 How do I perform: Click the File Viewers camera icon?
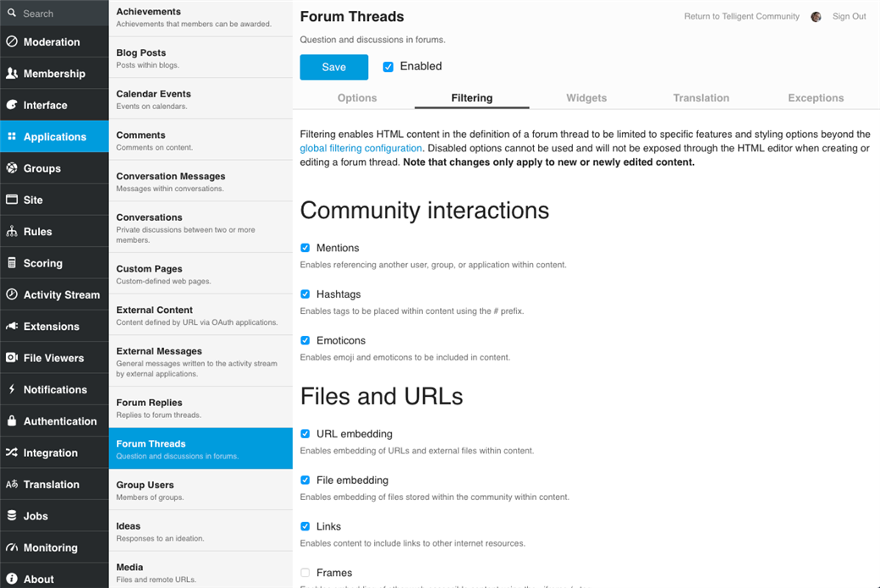pyautogui.click(x=12, y=357)
